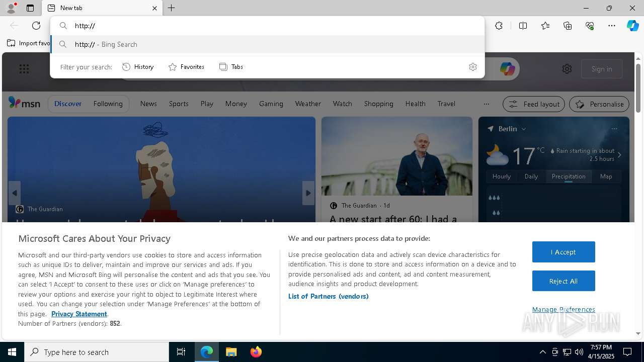The width and height of the screenshot is (644, 362).
Task: Select the Daily weather tab
Action: 531,176
